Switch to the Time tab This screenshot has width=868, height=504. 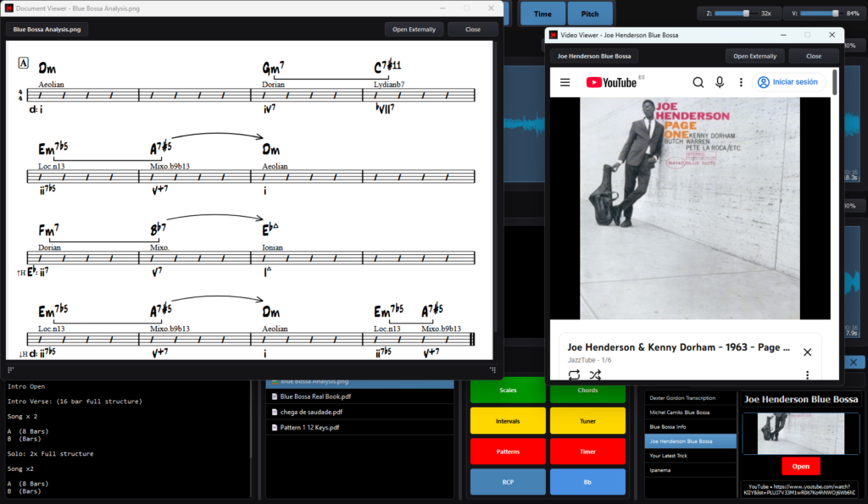(x=542, y=14)
